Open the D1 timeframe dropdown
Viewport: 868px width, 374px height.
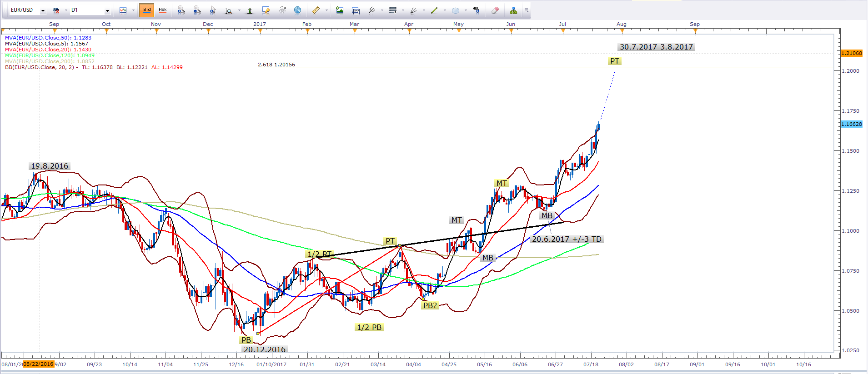tap(107, 10)
